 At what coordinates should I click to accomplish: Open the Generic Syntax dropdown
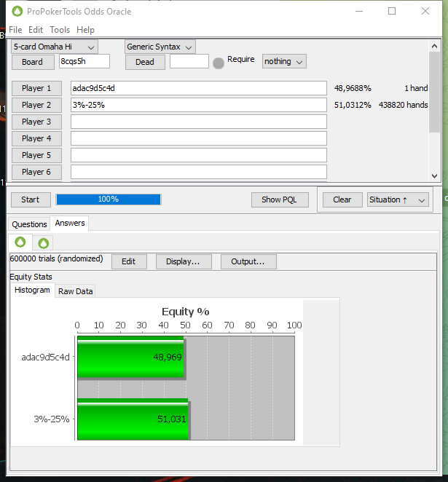[x=160, y=47]
